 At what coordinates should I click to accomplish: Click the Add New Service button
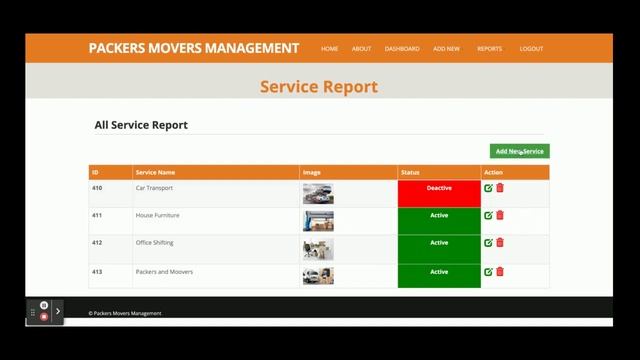520,151
